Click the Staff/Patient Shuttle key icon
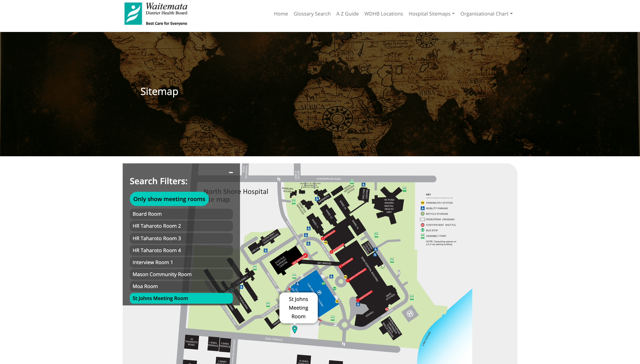 point(422,225)
